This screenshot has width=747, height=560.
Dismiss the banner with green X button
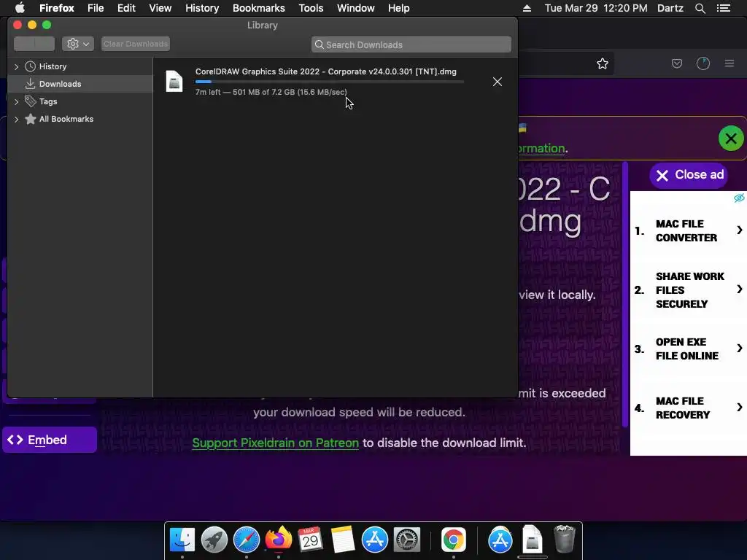click(731, 139)
